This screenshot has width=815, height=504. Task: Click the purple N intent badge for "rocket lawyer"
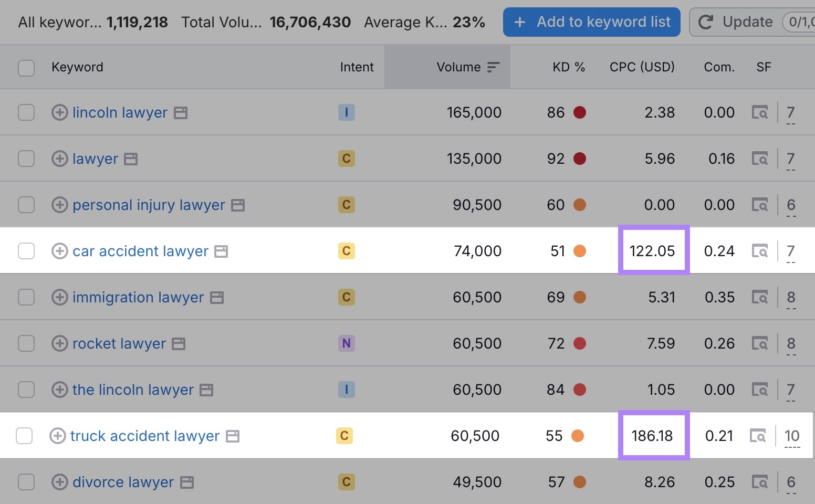point(346,343)
